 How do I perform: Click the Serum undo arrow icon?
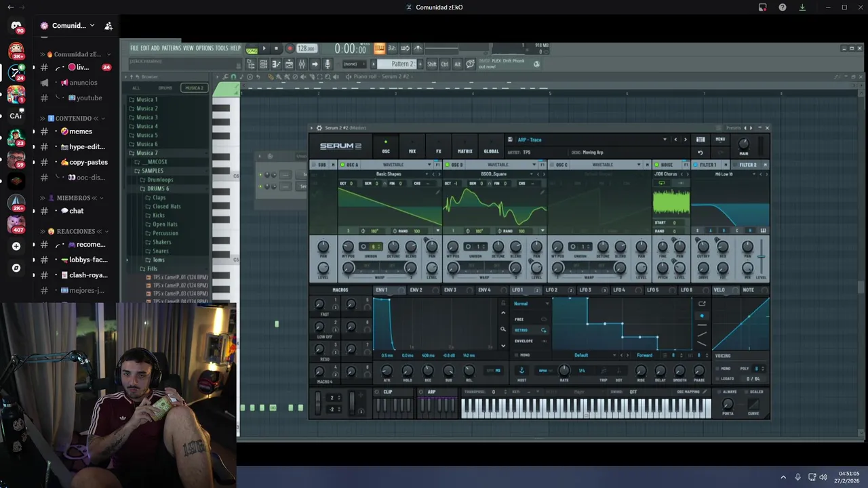(701, 152)
